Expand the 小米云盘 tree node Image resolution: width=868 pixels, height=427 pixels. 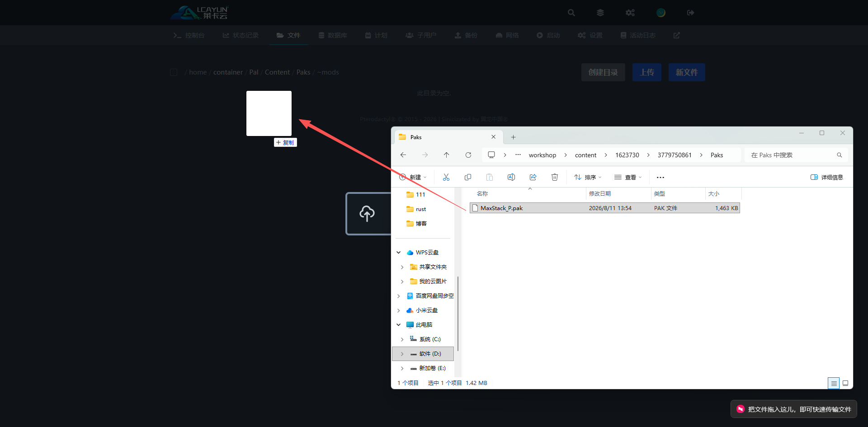point(399,310)
